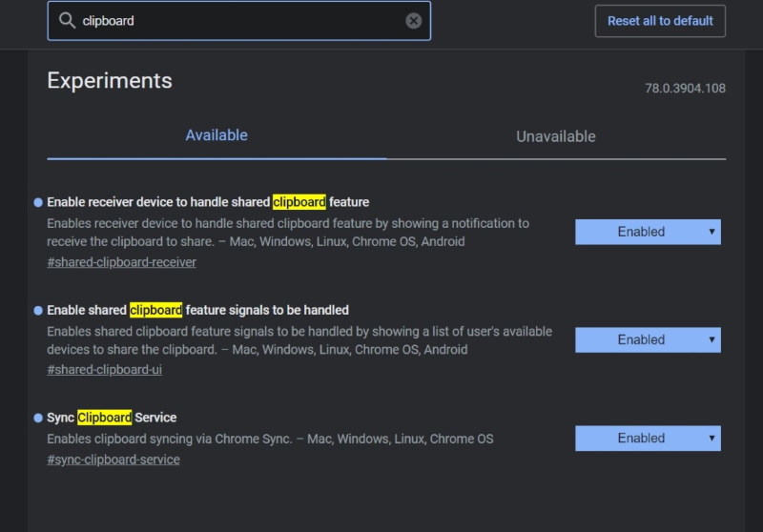Clear the clipboard search text
Screen dimensions: 763x532
point(413,21)
